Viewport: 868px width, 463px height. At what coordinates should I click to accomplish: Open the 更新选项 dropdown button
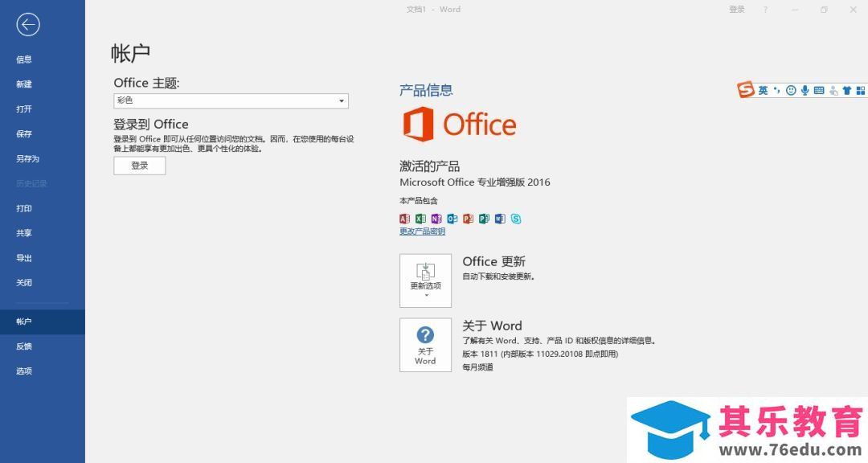pos(426,281)
